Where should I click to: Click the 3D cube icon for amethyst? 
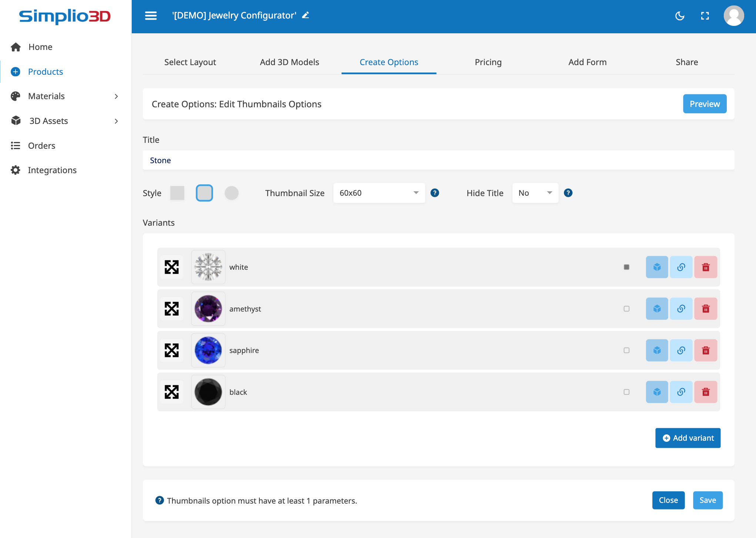pyautogui.click(x=657, y=309)
